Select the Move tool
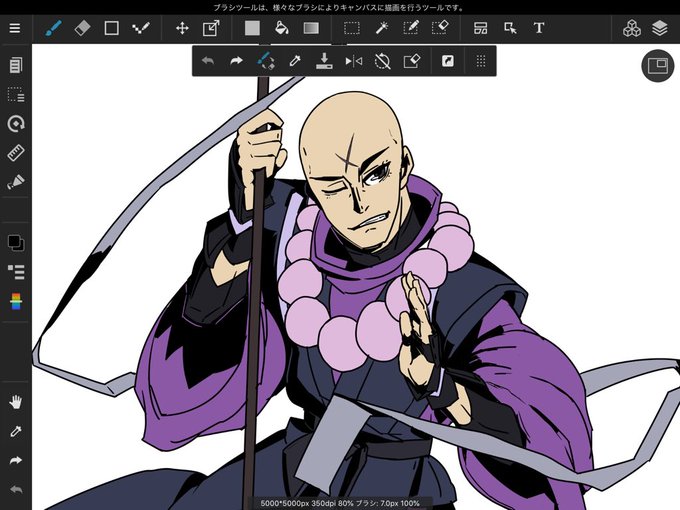 click(182, 29)
